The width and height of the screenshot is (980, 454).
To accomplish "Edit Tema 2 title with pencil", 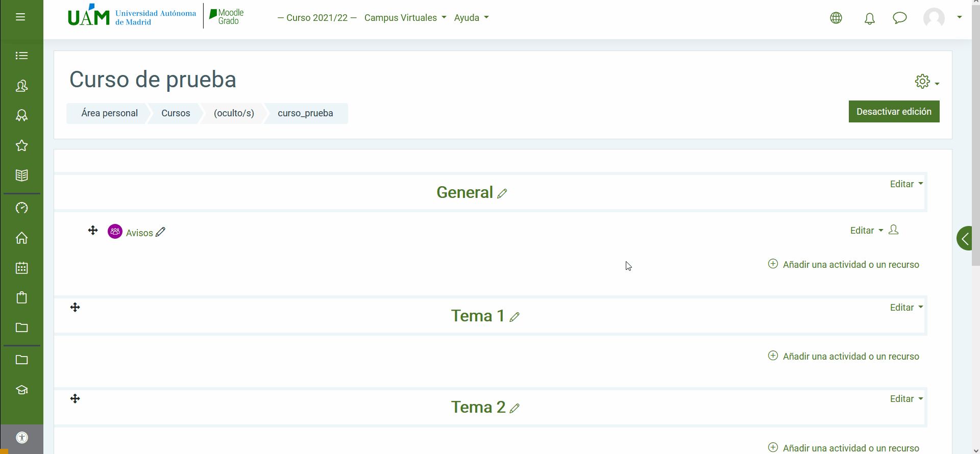I will (x=514, y=408).
